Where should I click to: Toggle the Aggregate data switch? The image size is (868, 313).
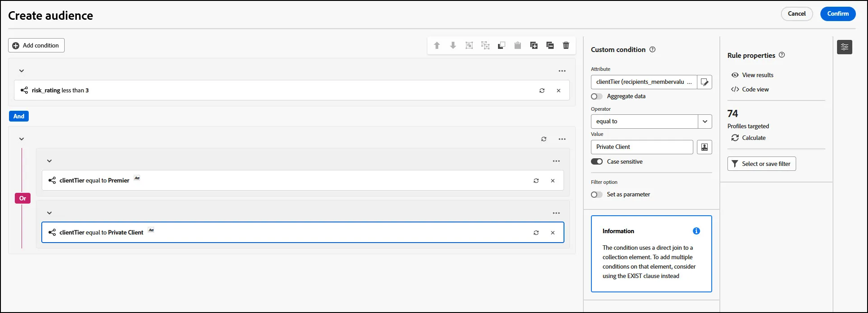(x=597, y=96)
